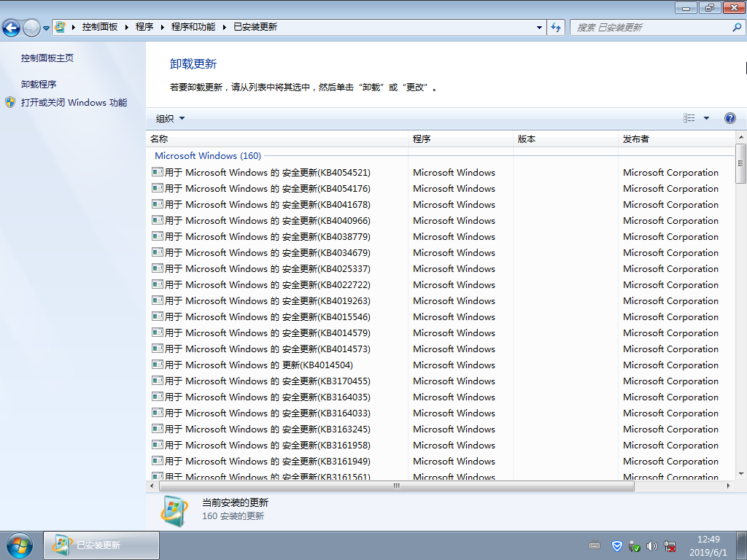Expand the arrow after 程序和功能 breadcrumb
This screenshot has width=747, height=560.
coord(225,27)
